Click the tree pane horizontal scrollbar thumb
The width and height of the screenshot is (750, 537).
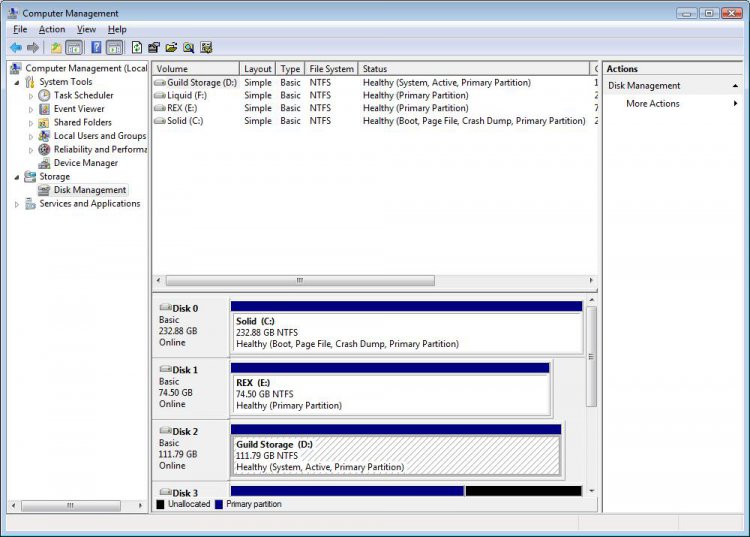(70, 505)
